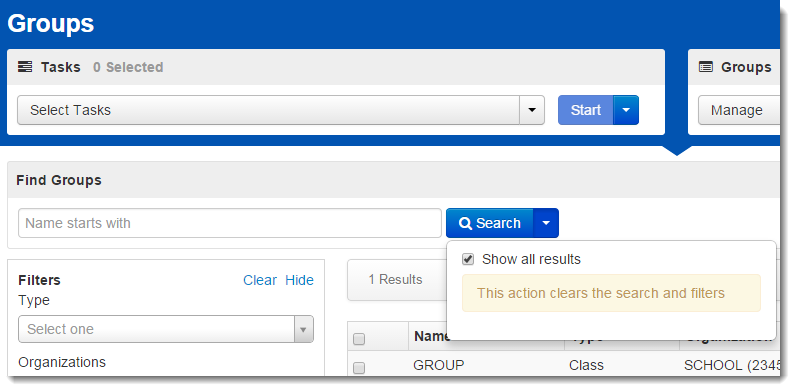Click the Search button
Viewport: 795px width, 391px height.
click(490, 223)
